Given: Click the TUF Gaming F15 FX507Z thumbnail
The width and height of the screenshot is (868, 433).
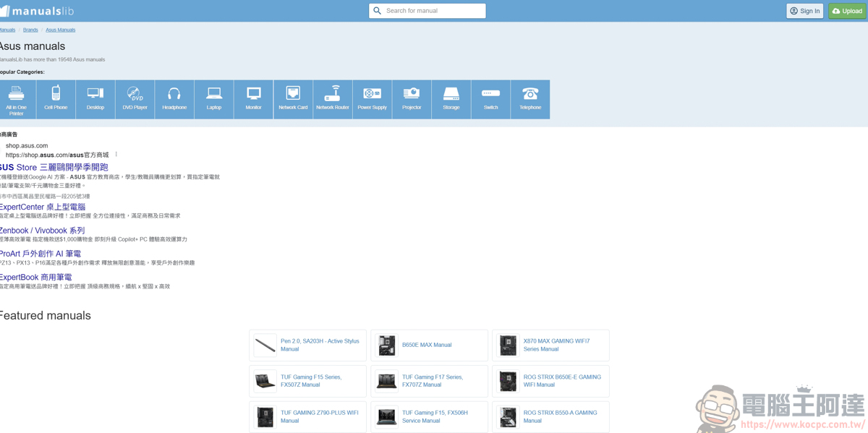Looking at the screenshot, I should pos(265,381).
